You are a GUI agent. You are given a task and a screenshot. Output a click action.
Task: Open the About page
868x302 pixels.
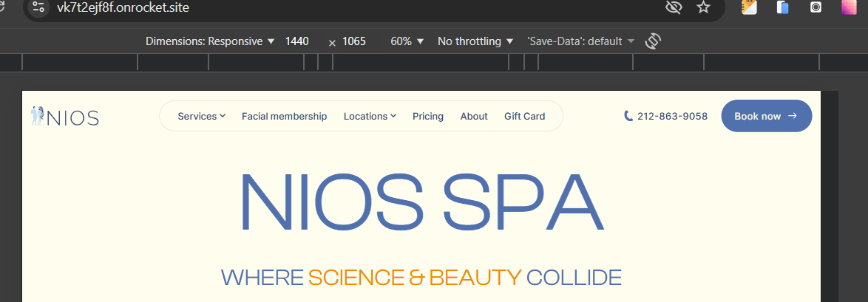pos(474,116)
